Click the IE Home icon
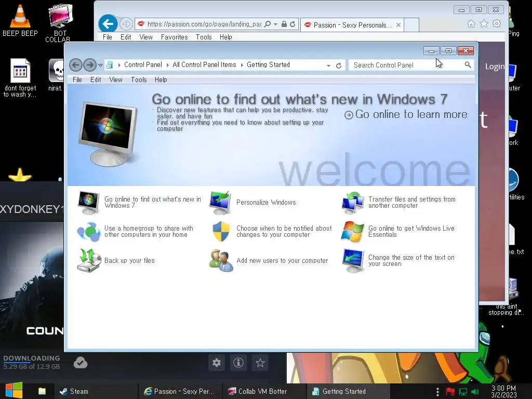 [x=471, y=24]
